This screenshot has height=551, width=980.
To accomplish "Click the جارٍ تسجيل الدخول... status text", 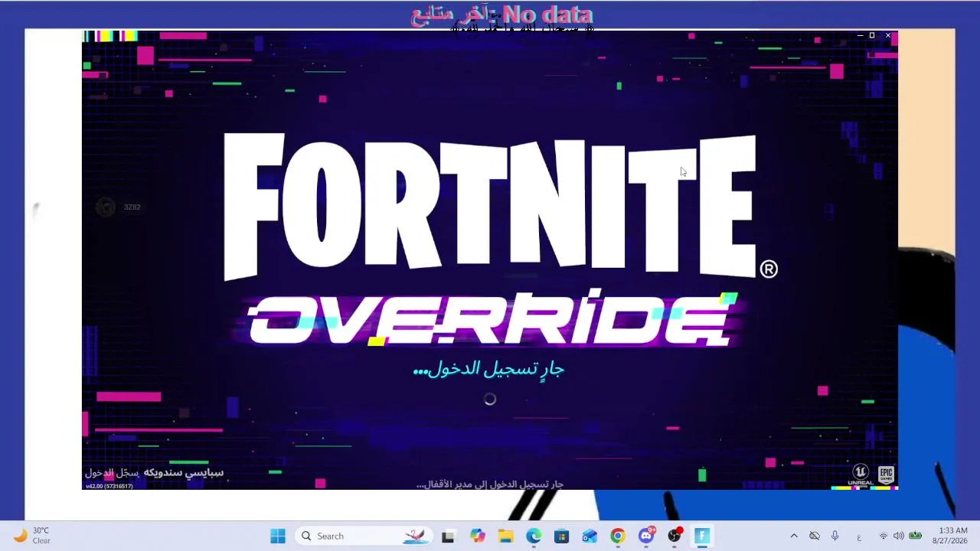I will [488, 370].
